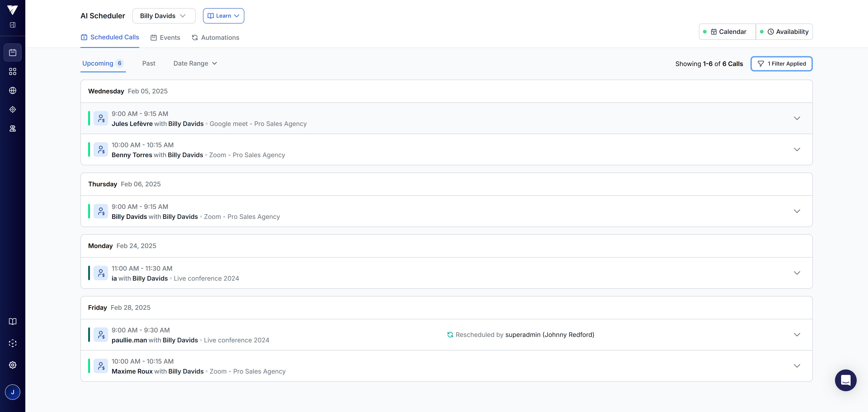Toggle the sidebar collapse panel icon
The image size is (868, 412).
(x=12, y=25)
